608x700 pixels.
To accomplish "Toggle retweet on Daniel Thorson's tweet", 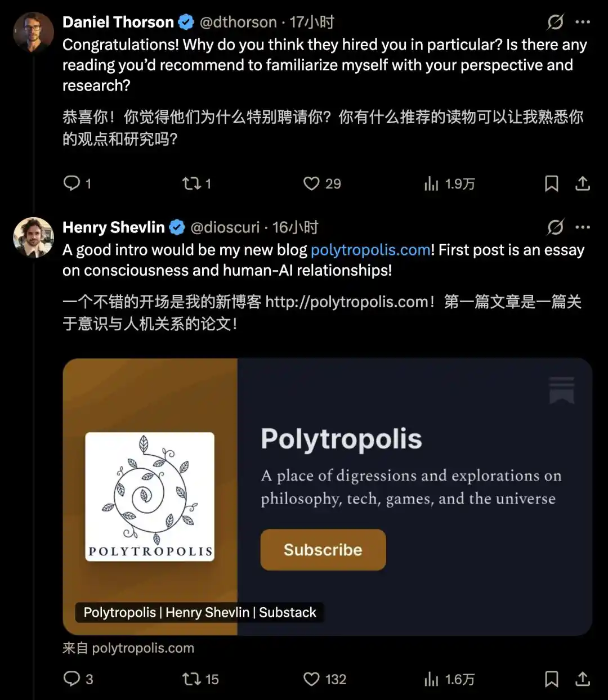I will (x=190, y=183).
